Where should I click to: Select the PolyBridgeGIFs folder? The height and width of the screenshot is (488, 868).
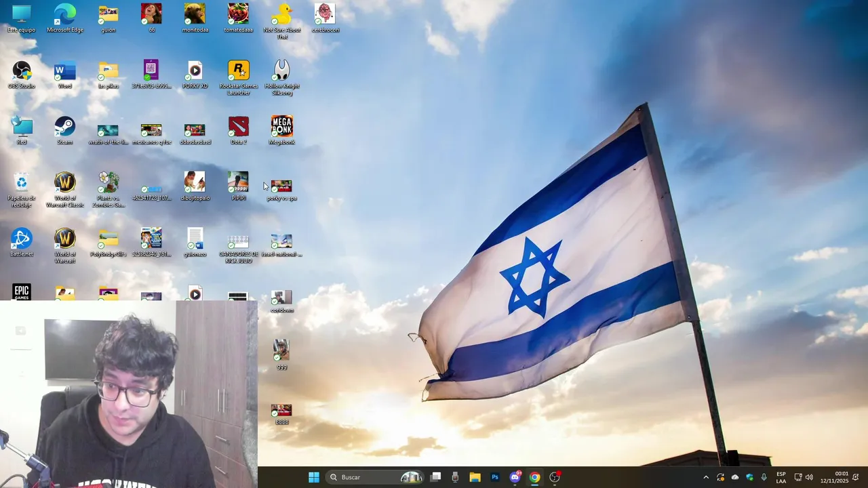[x=108, y=242]
